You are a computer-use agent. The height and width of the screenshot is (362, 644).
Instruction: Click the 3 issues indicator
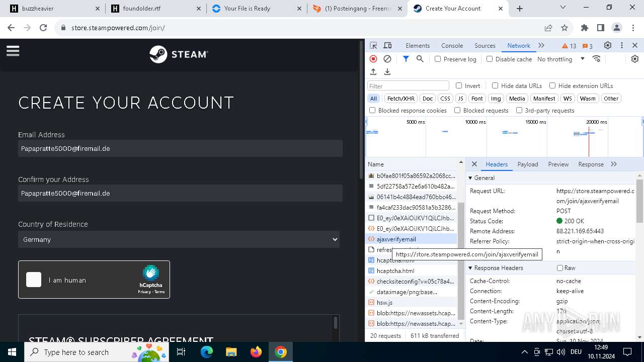(x=587, y=46)
